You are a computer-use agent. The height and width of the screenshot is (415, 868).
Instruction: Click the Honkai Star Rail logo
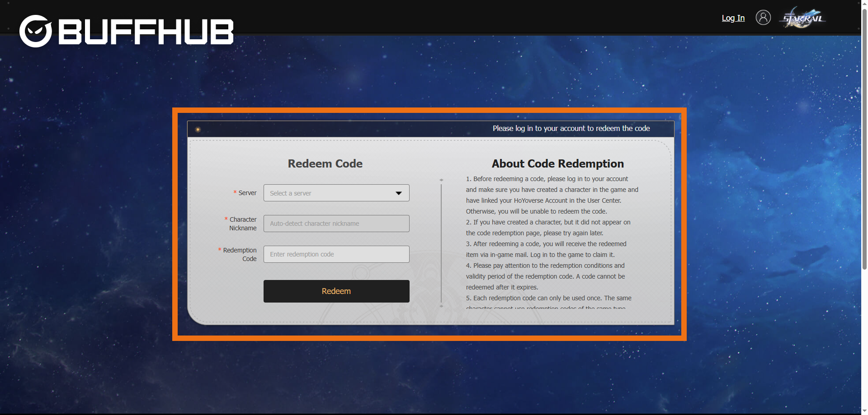(803, 18)
